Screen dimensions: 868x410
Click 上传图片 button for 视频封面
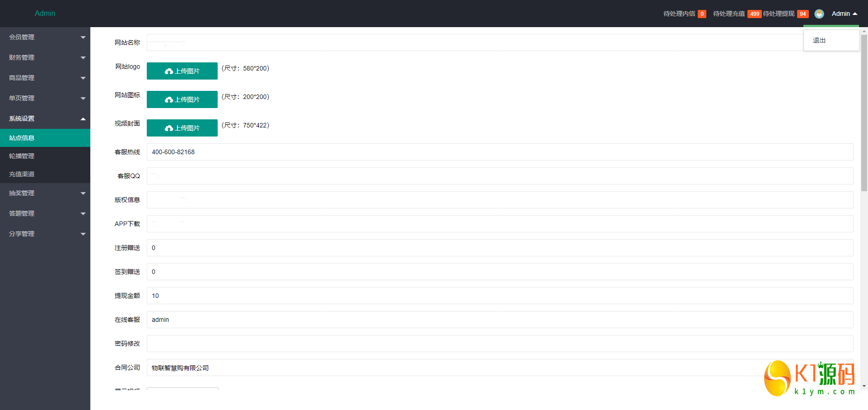[182, 128]
